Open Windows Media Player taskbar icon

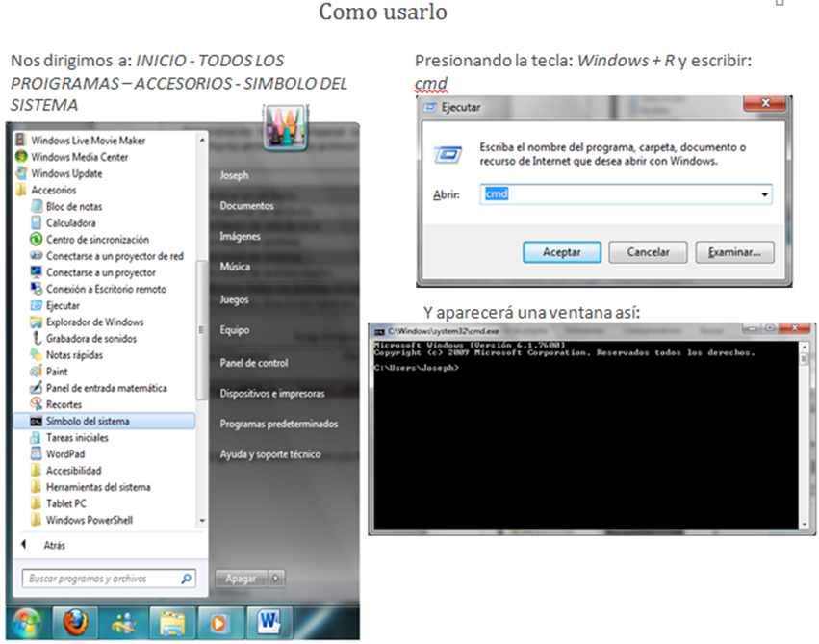click(219, 623)
